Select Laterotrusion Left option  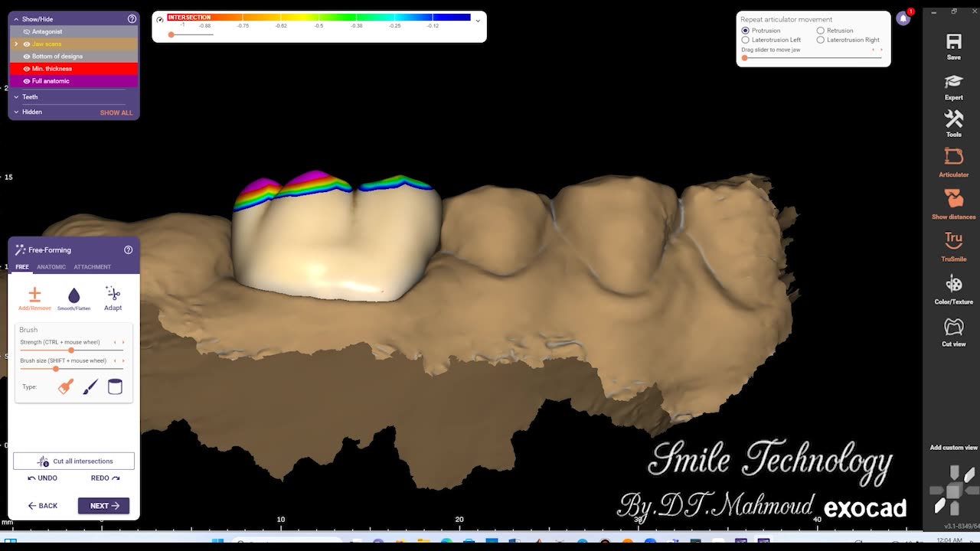pyautogui.click(x=745, y=40)
